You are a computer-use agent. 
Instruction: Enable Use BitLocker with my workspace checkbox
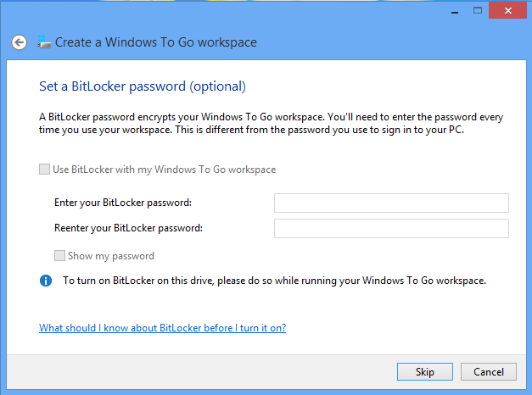click(x=45, y=170)
